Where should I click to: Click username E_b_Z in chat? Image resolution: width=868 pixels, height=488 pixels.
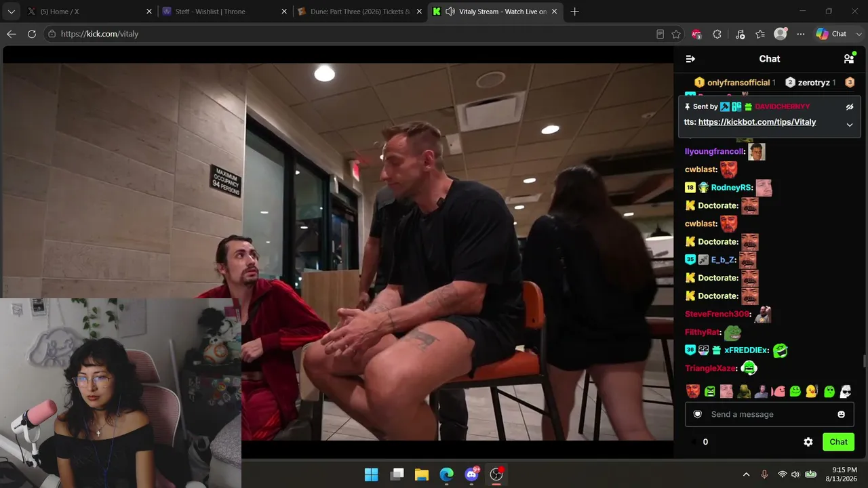point(723,260)
